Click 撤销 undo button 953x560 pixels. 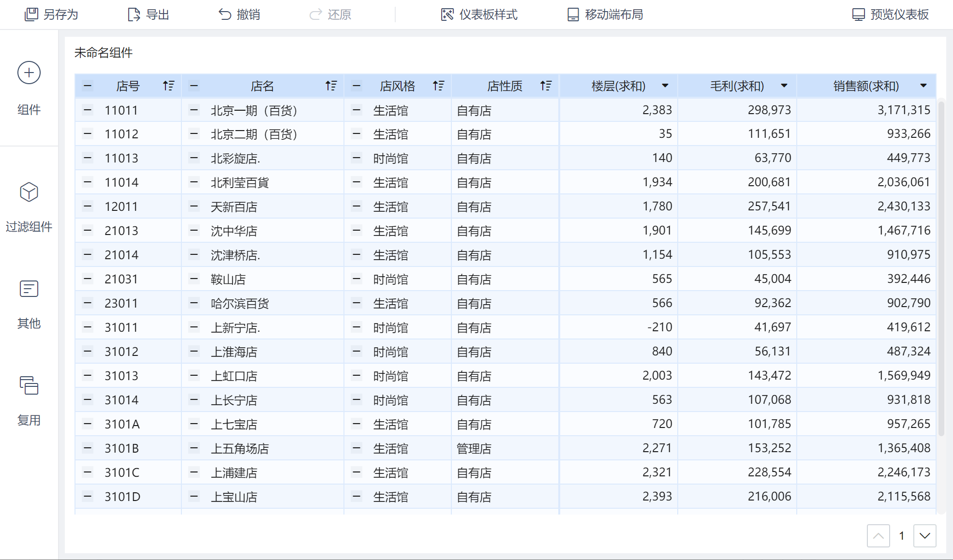[239, 15]
